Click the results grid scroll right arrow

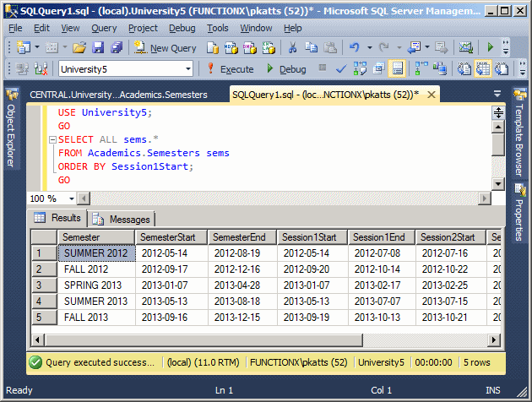(494, 340)
